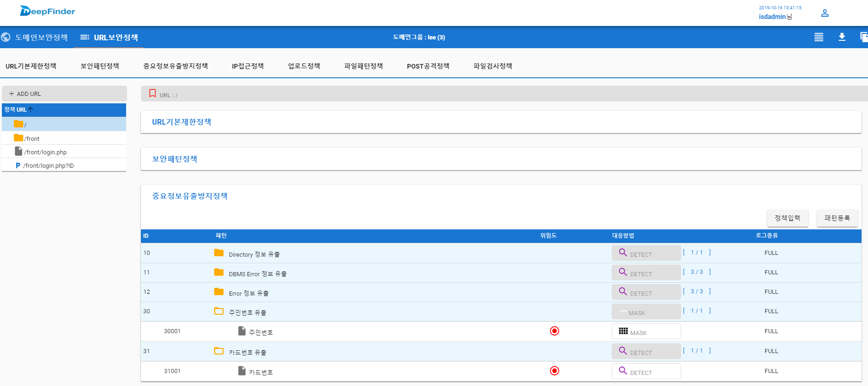Click the 도메인그룹 : lee (3) label
The width and height of the screenshot is (868, 386).
[419, 37]
